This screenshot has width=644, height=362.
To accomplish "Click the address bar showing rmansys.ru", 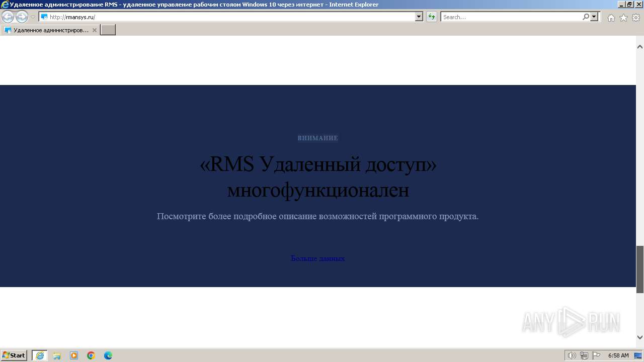I will pyautogui.click(x=227, y=17).
